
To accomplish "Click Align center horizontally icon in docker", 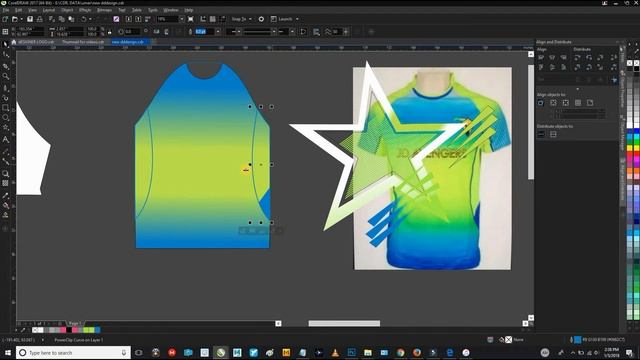I will click(x=552, y=58).
